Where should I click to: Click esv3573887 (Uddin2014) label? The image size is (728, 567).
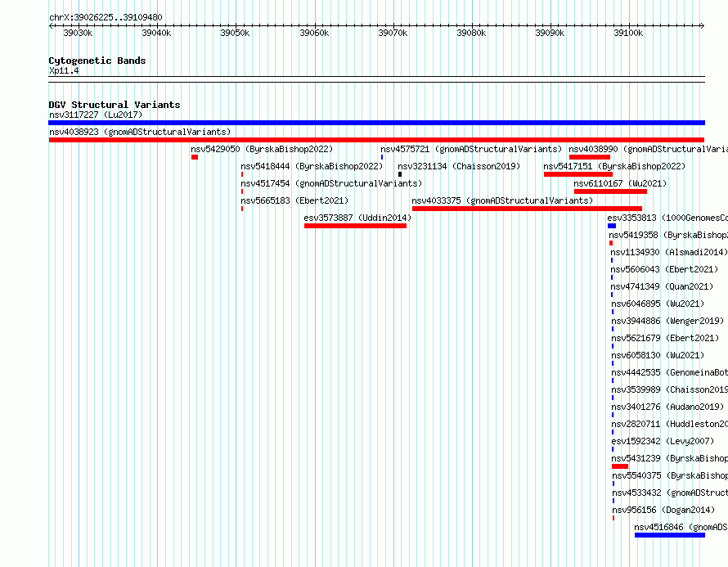[x=357, y=218]
